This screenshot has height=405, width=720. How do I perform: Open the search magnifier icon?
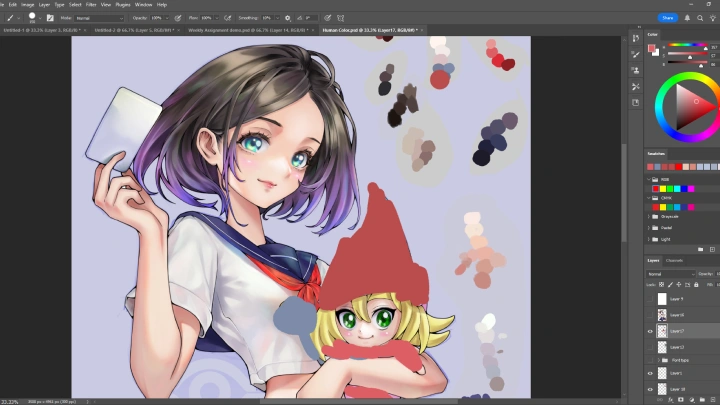tap(700, 18)
